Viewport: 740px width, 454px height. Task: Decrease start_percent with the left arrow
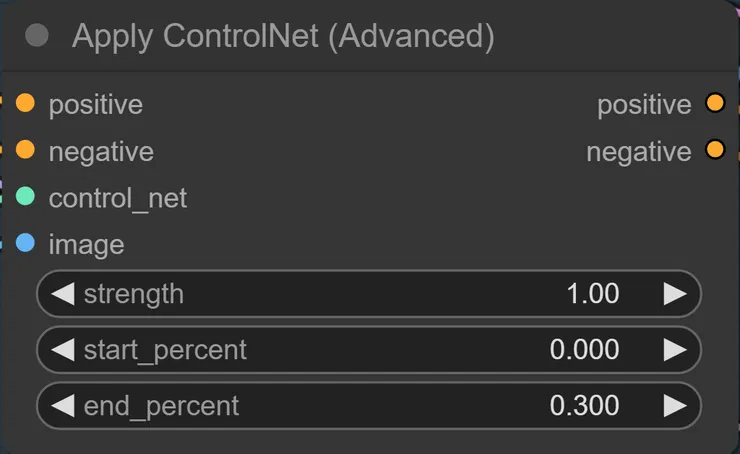(x=62, y=349)
